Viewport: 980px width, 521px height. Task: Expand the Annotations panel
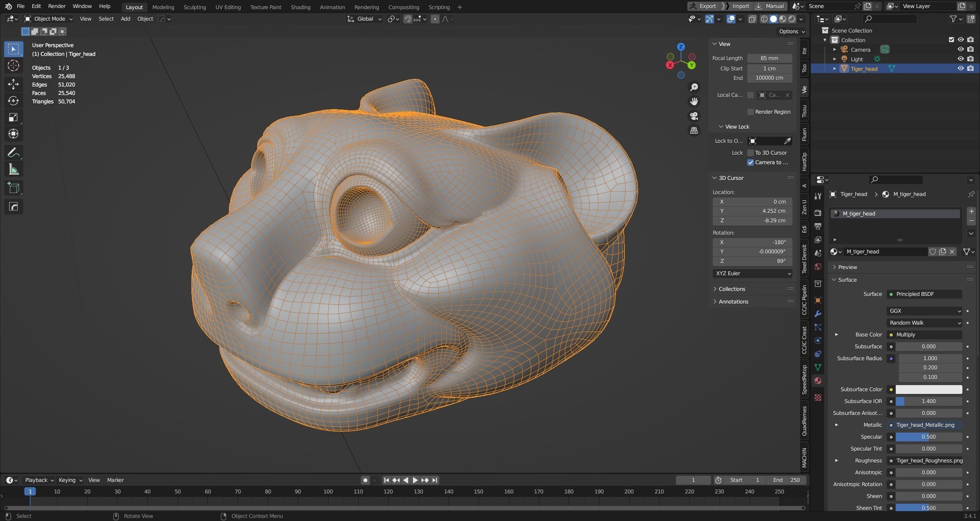pyautogui.click(x=733, y=302)
